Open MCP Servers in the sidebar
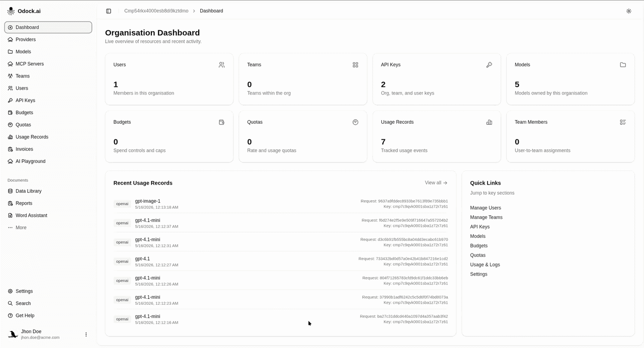Image resolution: width=644 pixels, height=348 pixels. click(x=48, y=64)
